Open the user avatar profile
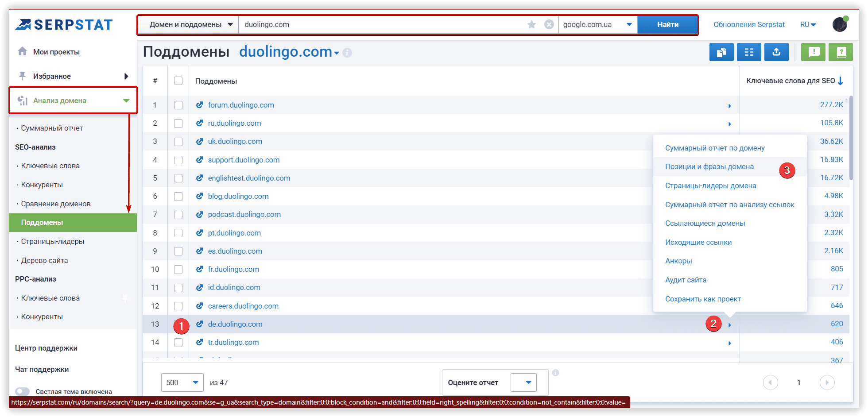This screenshot has height=417, width=868. (840, 24)
